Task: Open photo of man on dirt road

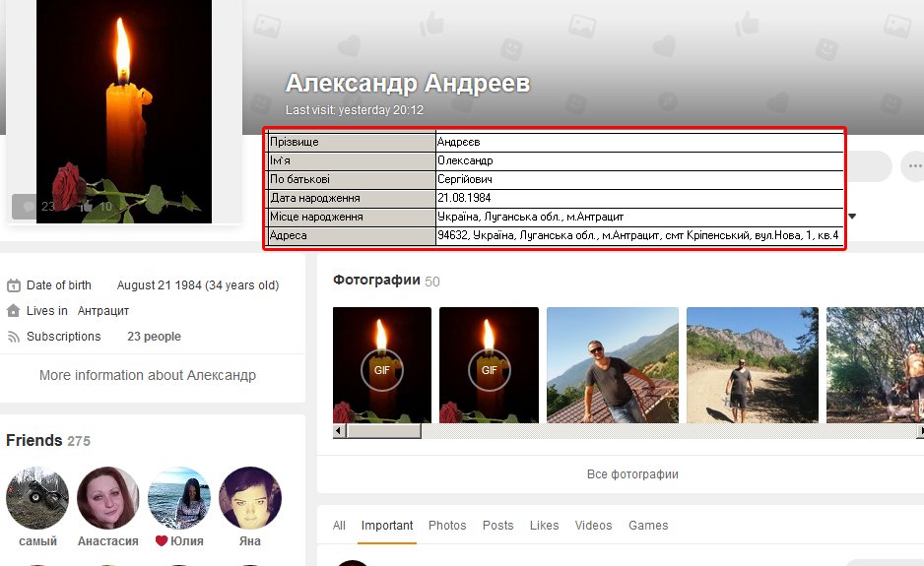Action: pos(753,365)
